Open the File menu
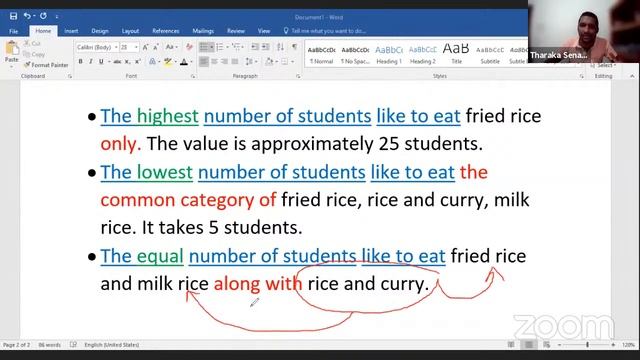The height and width of the screenshot is (360, 640). [x=13, y=31]
